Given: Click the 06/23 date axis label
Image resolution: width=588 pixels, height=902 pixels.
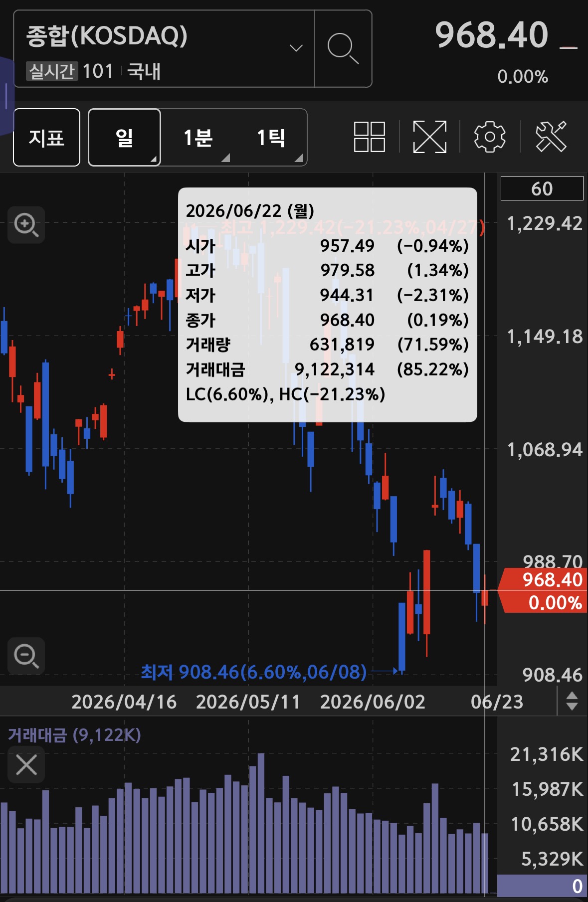Looking at the screenshot, I should 497,702.
